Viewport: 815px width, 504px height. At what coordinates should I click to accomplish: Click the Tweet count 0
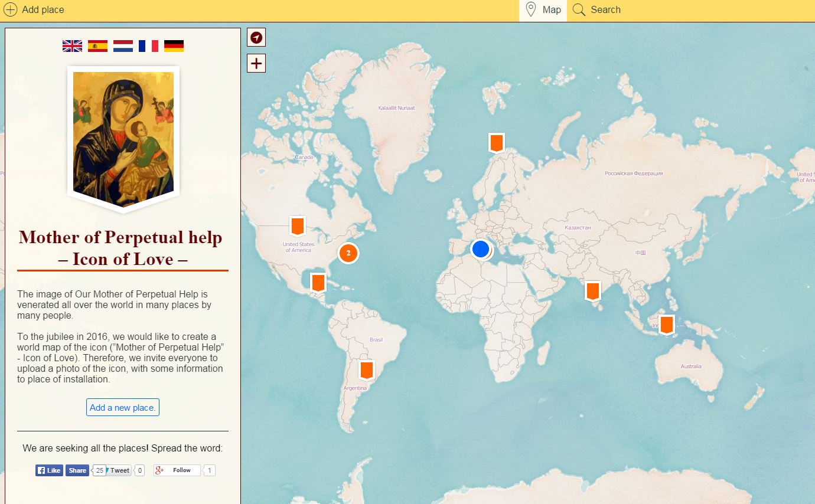(139, 470)
